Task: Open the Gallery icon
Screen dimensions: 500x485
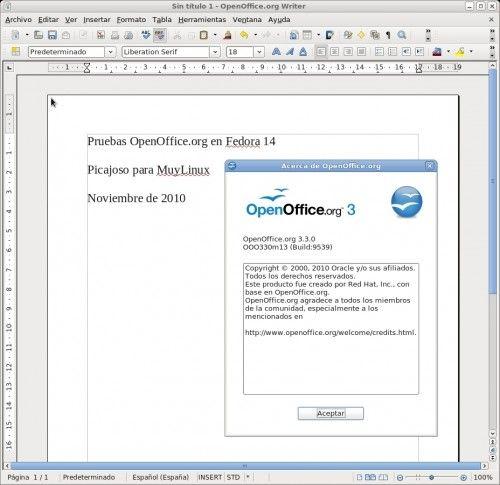Action: (375, 35)
